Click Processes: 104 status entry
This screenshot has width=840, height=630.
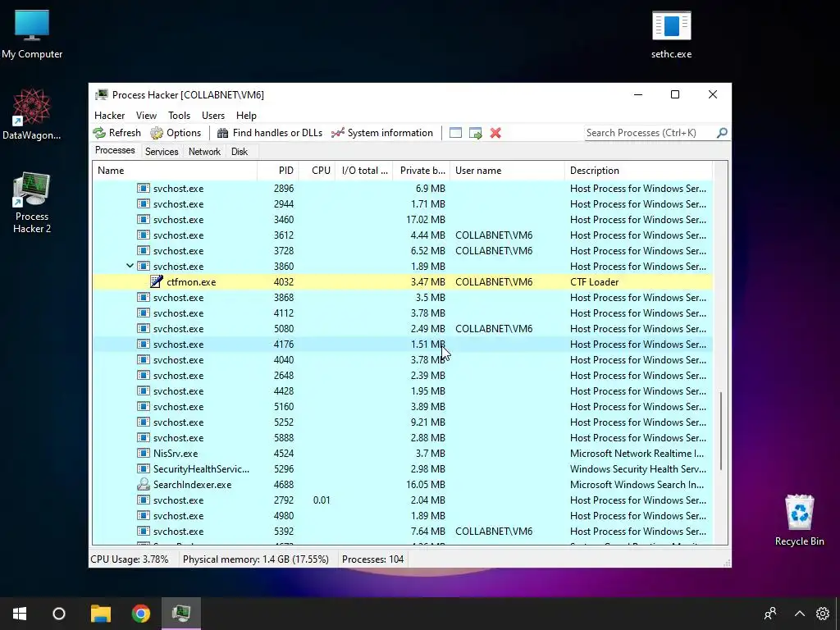372,559
